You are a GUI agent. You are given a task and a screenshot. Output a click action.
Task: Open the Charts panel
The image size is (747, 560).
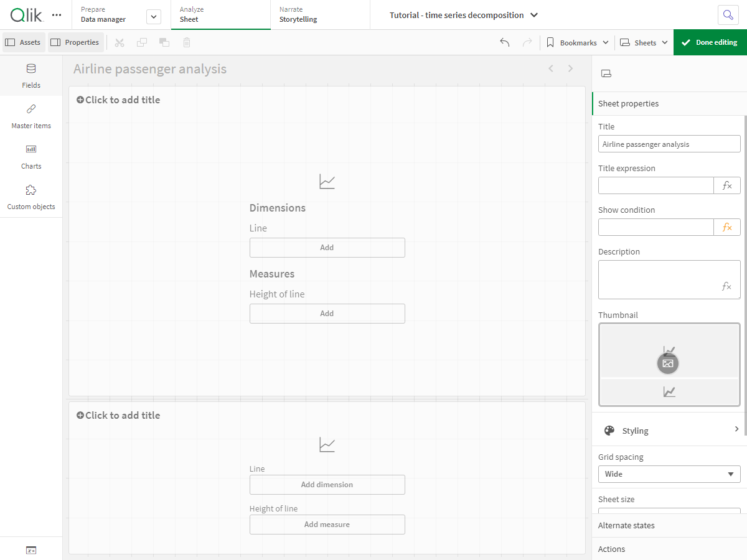click(31, 156)
